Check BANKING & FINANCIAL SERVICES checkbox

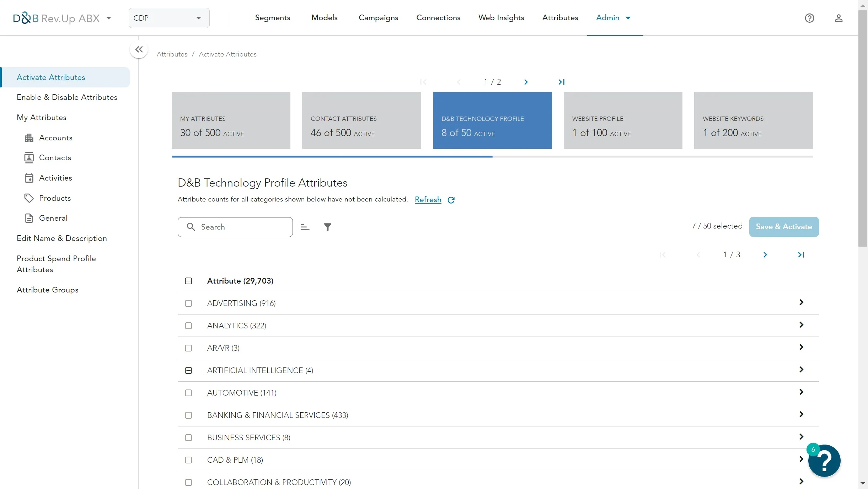[x=188, y=415]
